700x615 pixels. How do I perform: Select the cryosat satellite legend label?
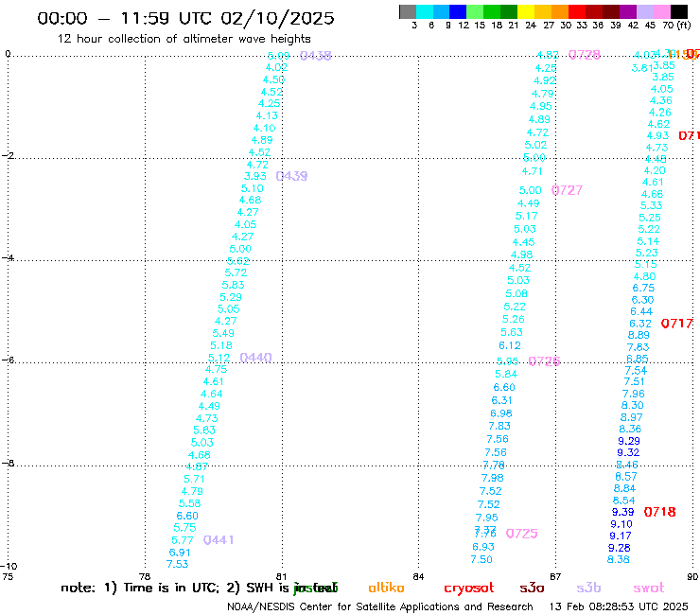(x=469, y=589)
